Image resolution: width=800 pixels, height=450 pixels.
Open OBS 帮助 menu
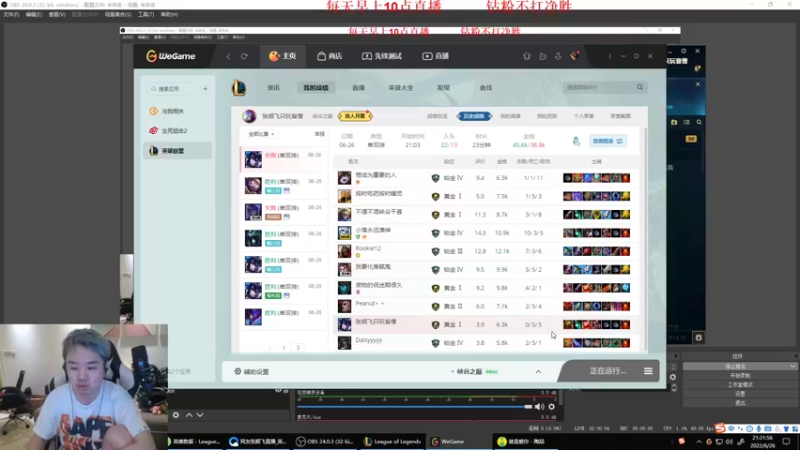coord(169,15)
